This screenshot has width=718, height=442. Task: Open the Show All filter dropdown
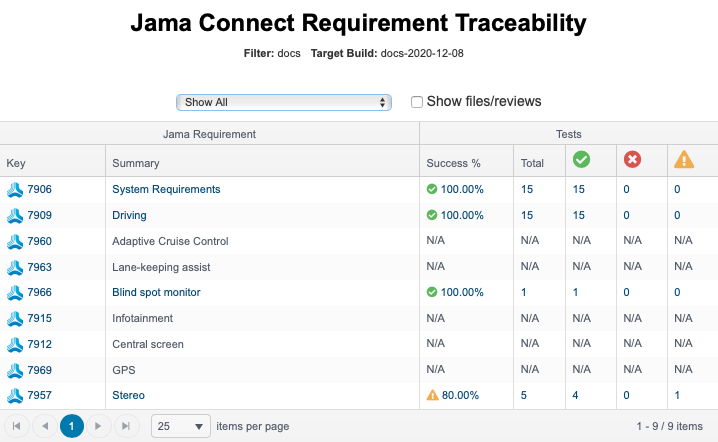coord(284,102)
